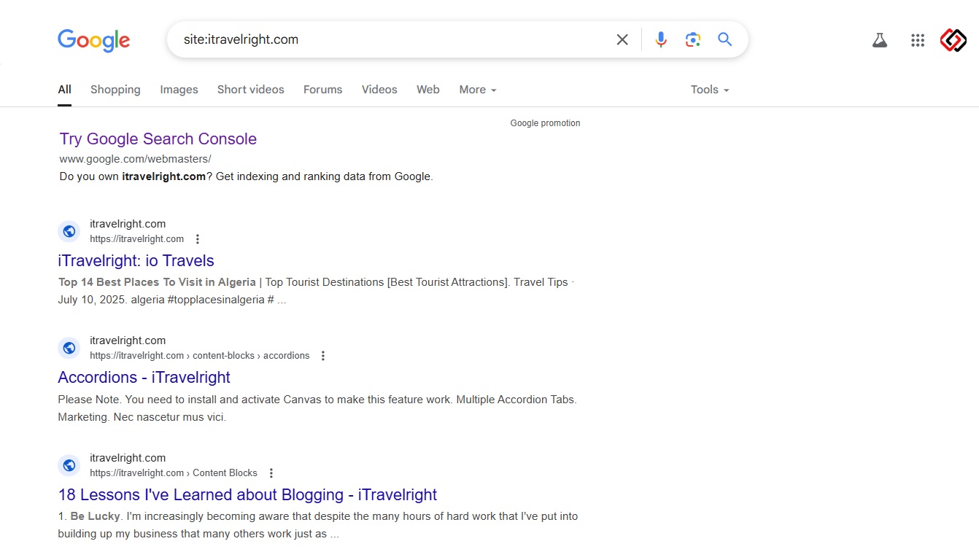
Task: Open the account profile avatar
Action: pos(953,41)
